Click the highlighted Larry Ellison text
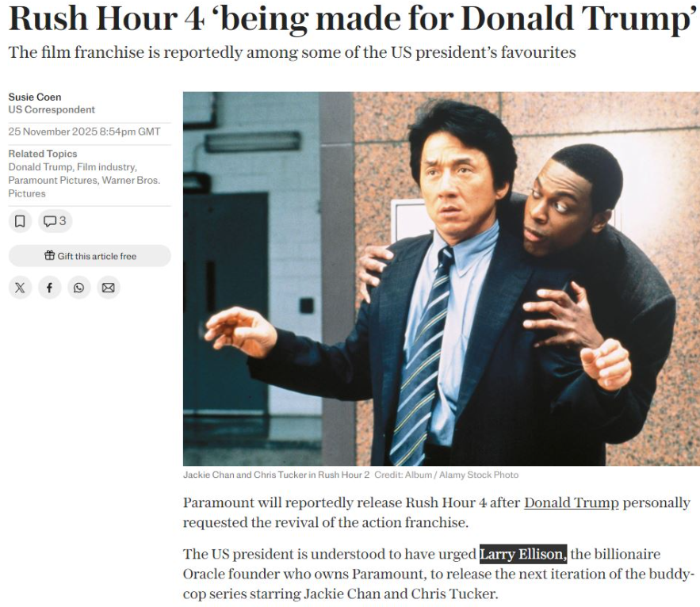The image size is (700, 607). [x=523, y=555]
